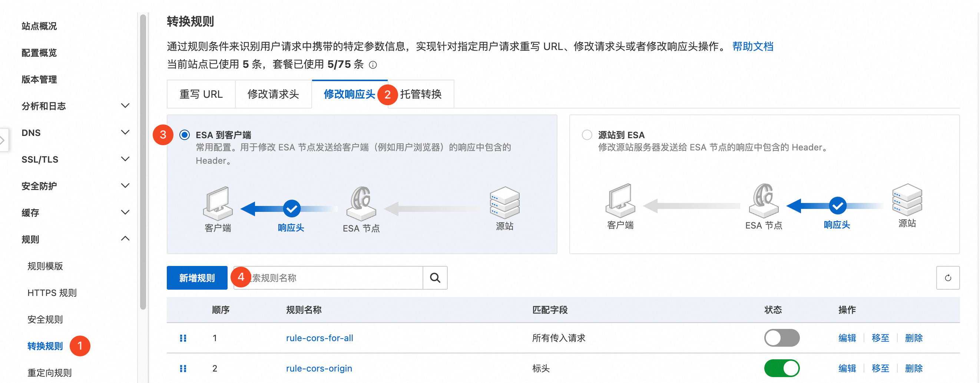Open the rule-cors-origin rule link
The width and height of the screenshot is (980, 383).
click(319, 368)
